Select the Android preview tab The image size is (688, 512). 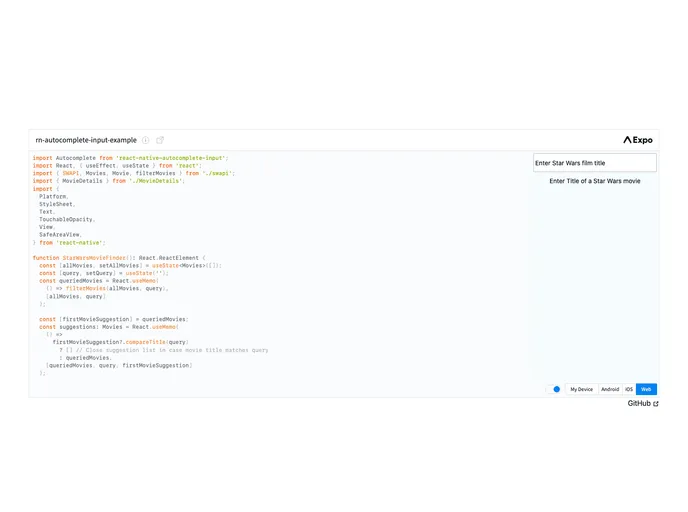click(x=610, y=389)
